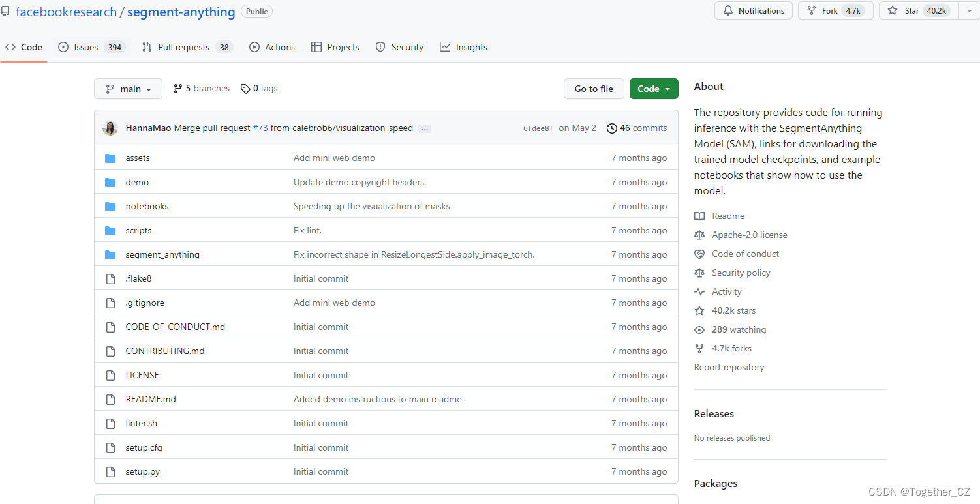Select the Activity pulse icon
This screenshot has width=980, height=504.
pyautogui.click(x=699, y=291)
